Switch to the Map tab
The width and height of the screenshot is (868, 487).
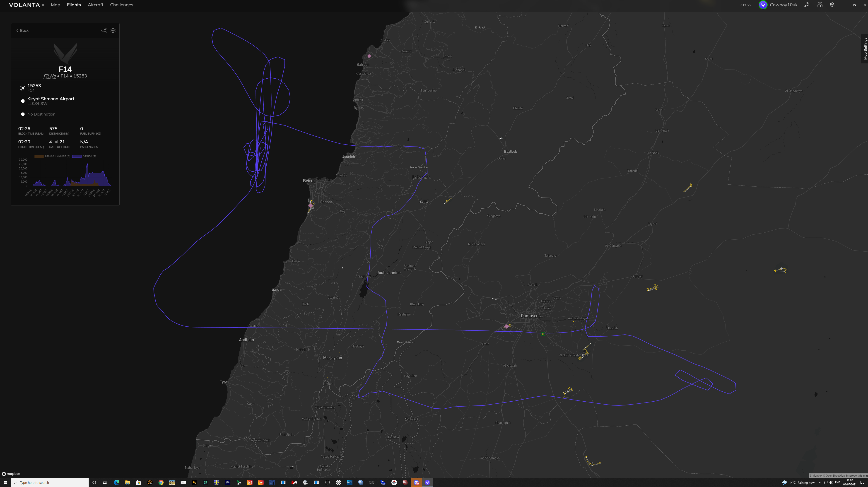click(x=55, y=5)
